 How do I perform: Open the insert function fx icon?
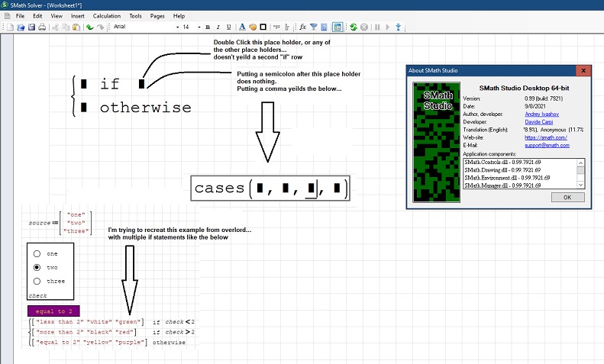[x=302, y=27]
